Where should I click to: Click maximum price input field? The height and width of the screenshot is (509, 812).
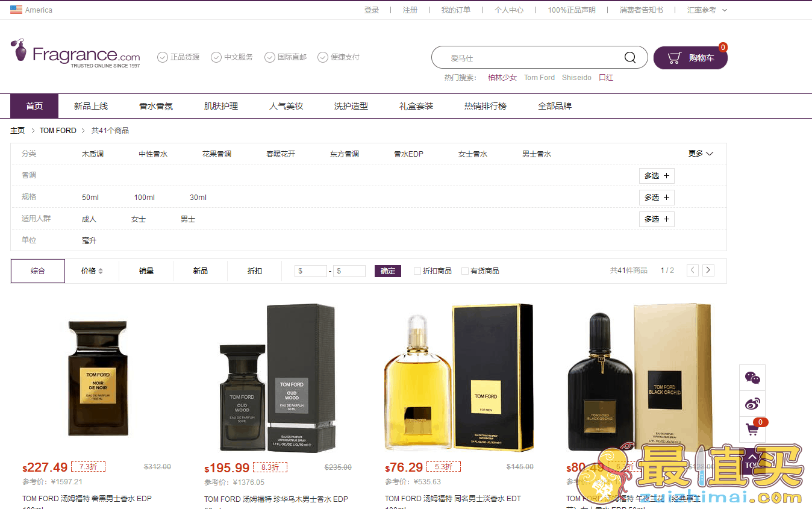[x=349, y=271]
